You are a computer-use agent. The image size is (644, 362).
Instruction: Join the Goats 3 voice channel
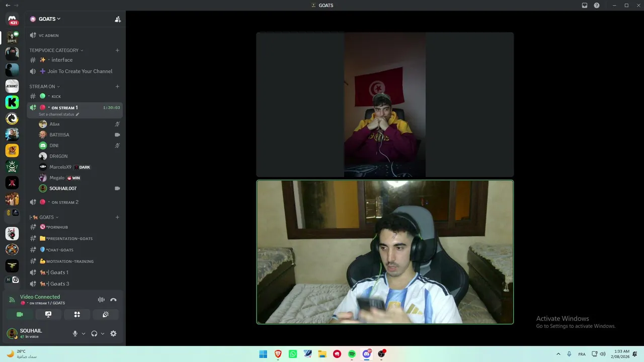pyautogui.click(x=74, y=284)
